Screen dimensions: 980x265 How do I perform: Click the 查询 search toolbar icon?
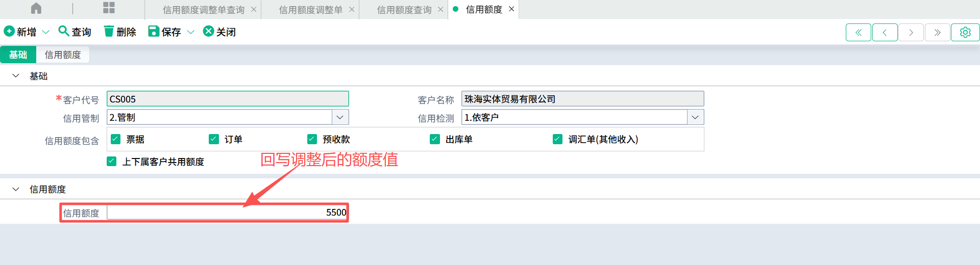coord(64,31)
